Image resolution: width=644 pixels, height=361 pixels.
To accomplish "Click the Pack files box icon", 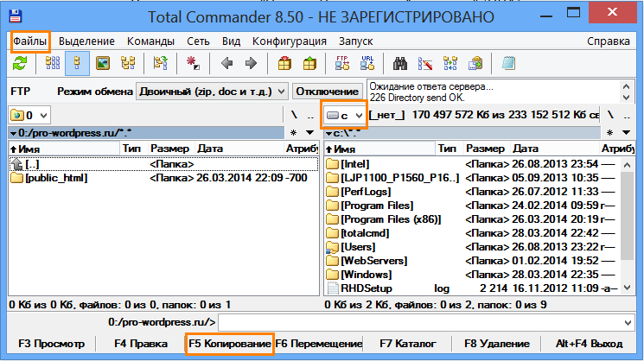I will [284, 64].
